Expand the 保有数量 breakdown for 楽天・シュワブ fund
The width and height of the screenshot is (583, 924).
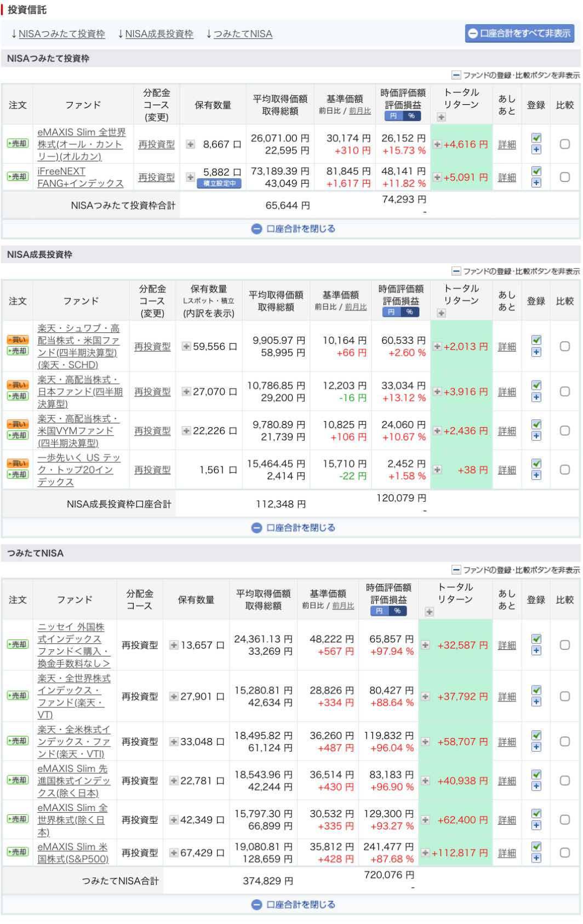186,347
